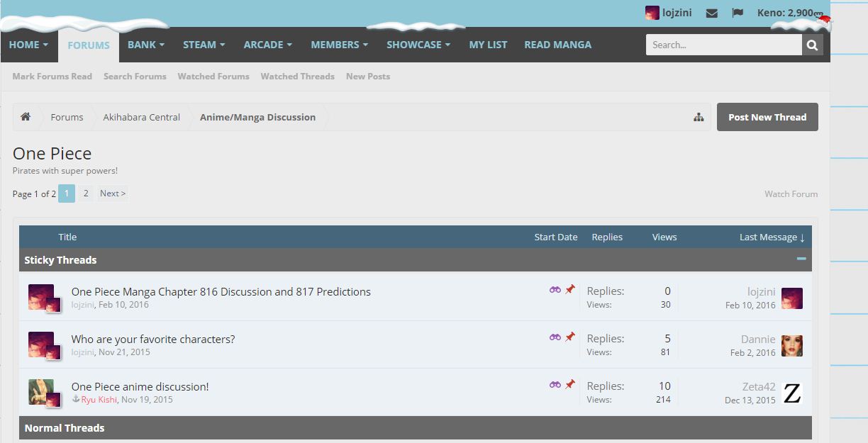The width and height of the screenshot is (868, 443).
Task: Click sticky pin icon on anime discussion thread
Action: pos(570,384)
